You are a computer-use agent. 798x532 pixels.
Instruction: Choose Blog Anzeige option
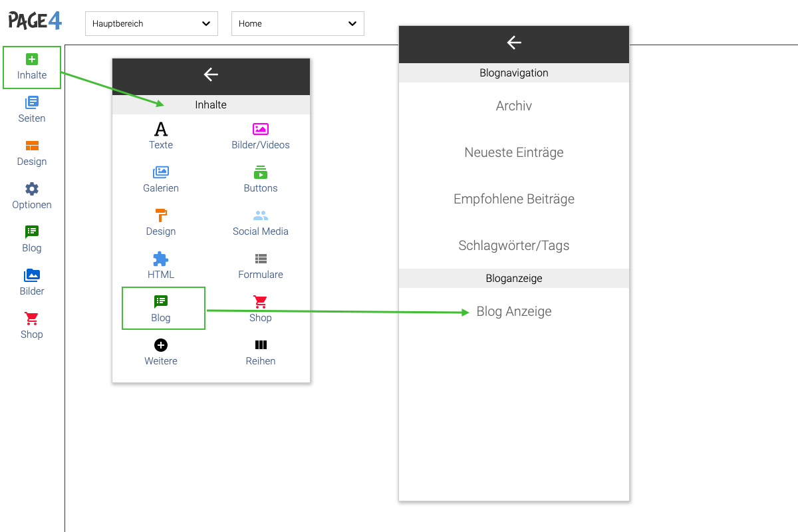point(514,311)
